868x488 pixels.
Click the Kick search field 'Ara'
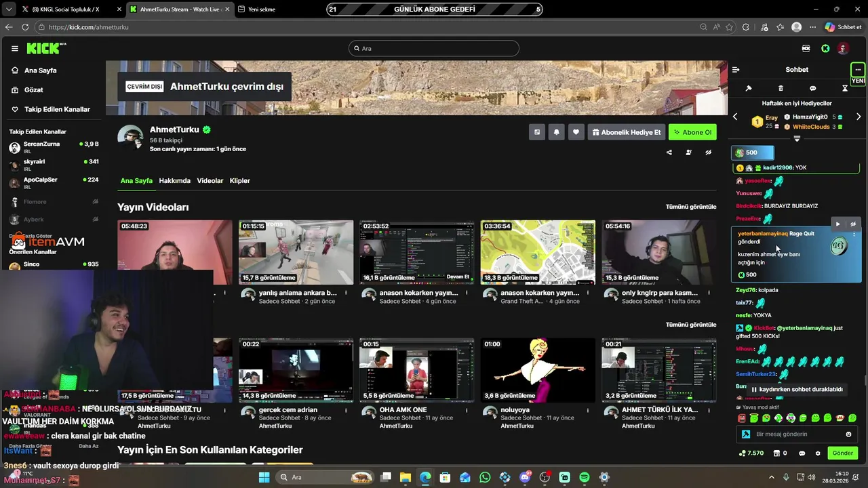pyautogui.click(x=434, y=49)
